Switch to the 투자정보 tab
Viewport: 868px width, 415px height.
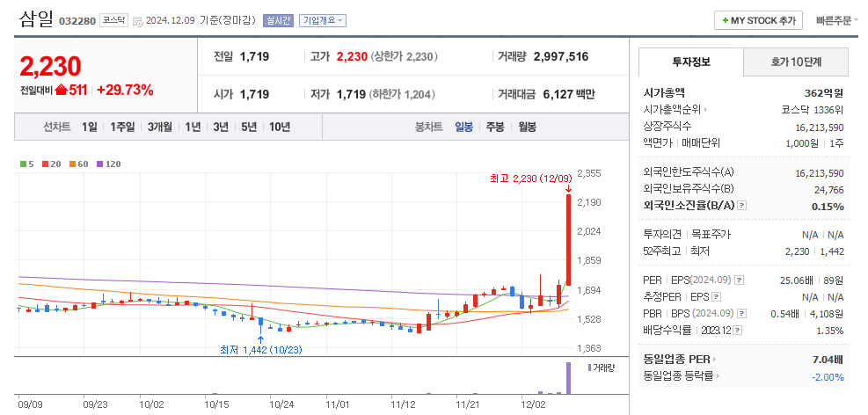click(x=691, y=62)
